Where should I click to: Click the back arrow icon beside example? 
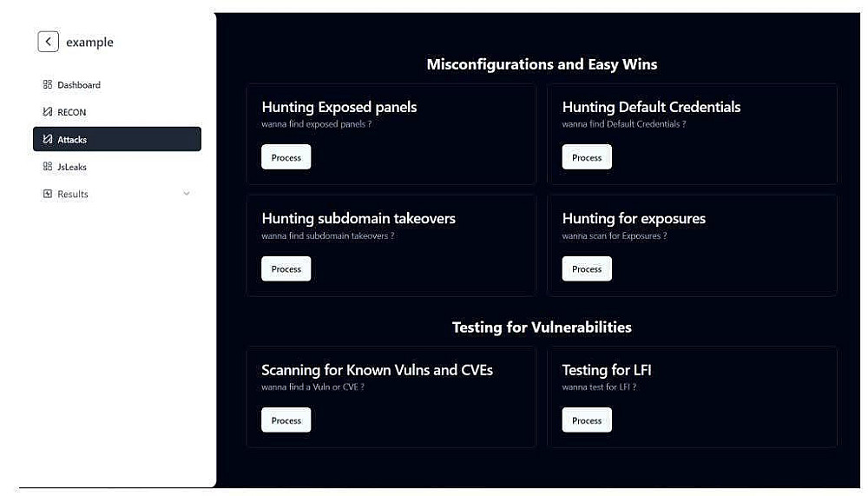(x=48, y=42)
